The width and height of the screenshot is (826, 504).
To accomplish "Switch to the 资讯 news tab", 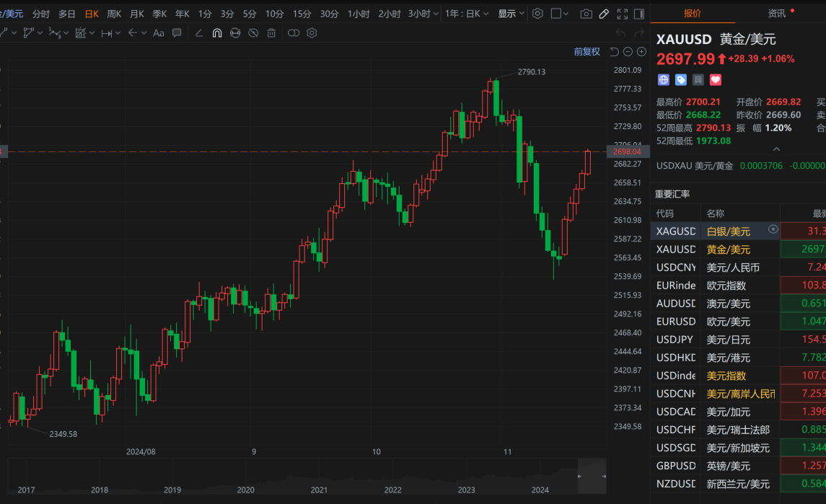I will tap(777, 13).
